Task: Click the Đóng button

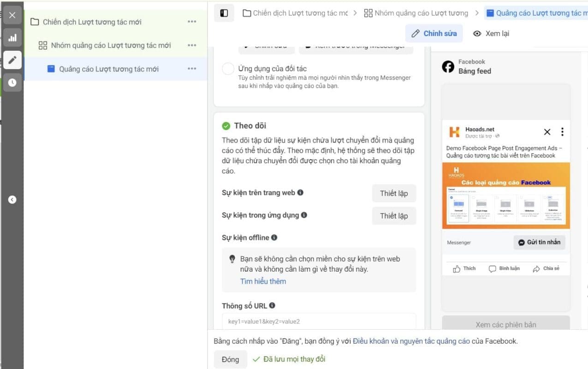Action: click(230, 359)
